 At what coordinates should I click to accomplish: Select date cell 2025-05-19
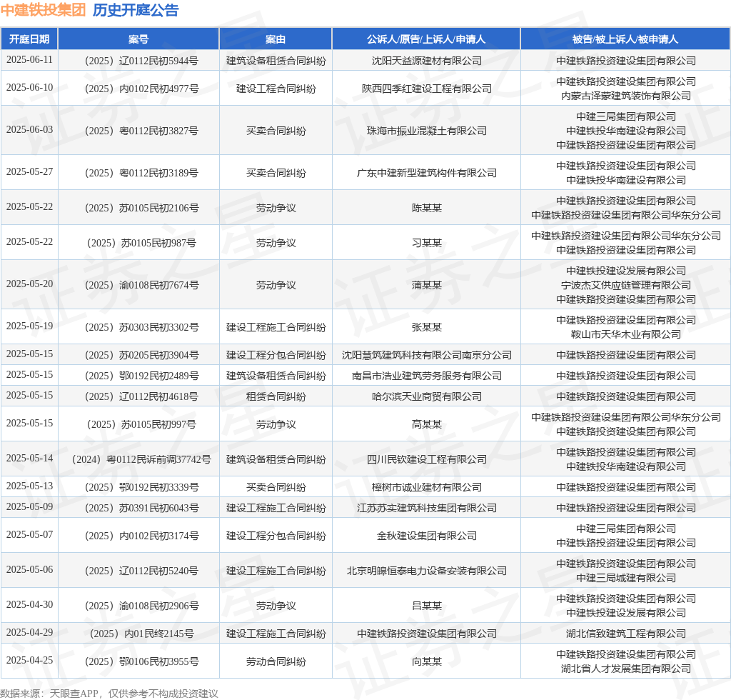click(29, 326)
